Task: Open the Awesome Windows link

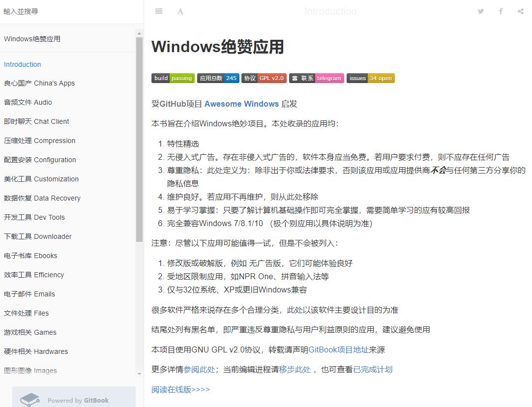Action: [x=241, y=104]
